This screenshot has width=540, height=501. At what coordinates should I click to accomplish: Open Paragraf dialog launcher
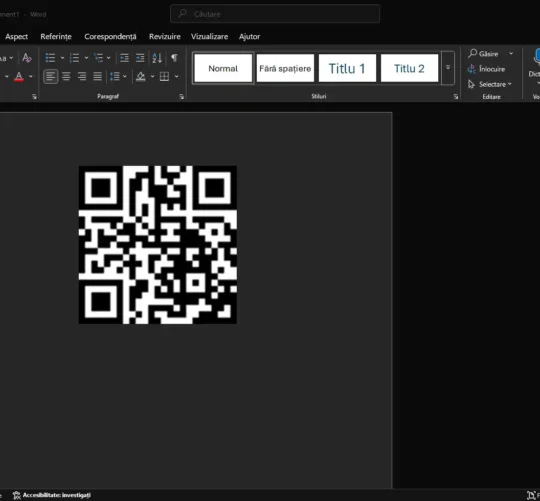click(181, 97)
